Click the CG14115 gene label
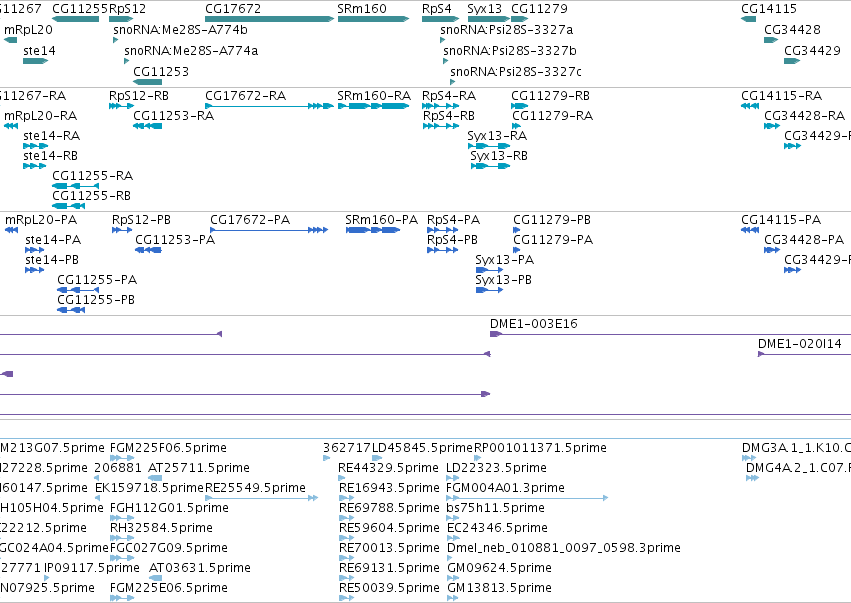The image size is (851, 603). (x=769, y=9)
